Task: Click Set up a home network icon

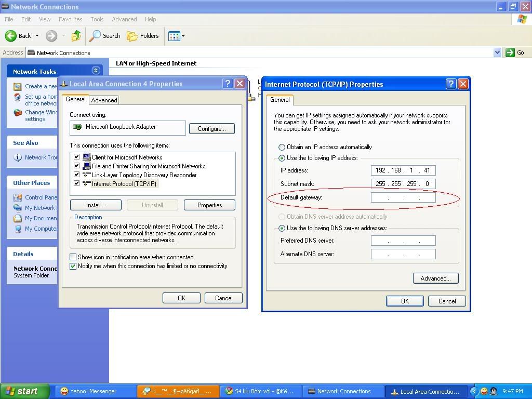Action: coord(17,97)
